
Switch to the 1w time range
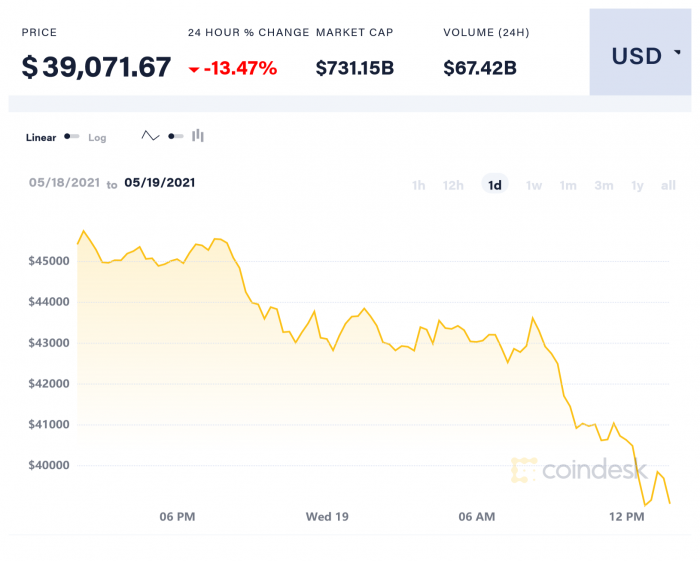pos(534,185)
